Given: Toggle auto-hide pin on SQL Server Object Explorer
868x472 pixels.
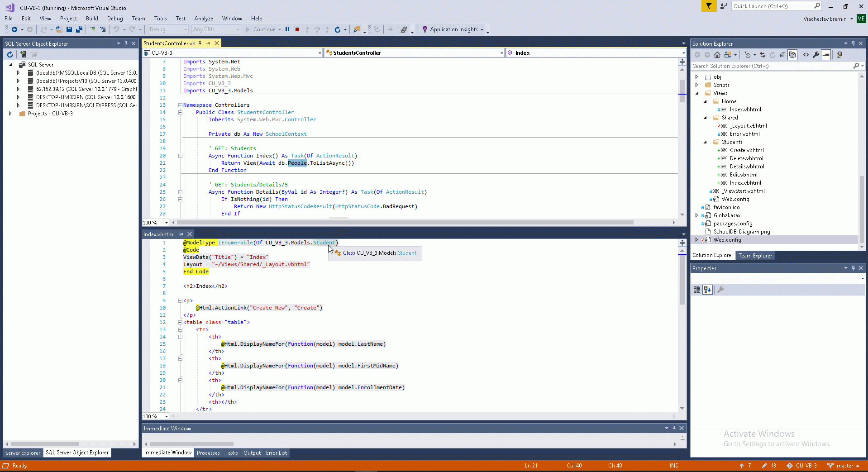Looking at the screenshot, I should pyautogui.click(x=126, y=43).
